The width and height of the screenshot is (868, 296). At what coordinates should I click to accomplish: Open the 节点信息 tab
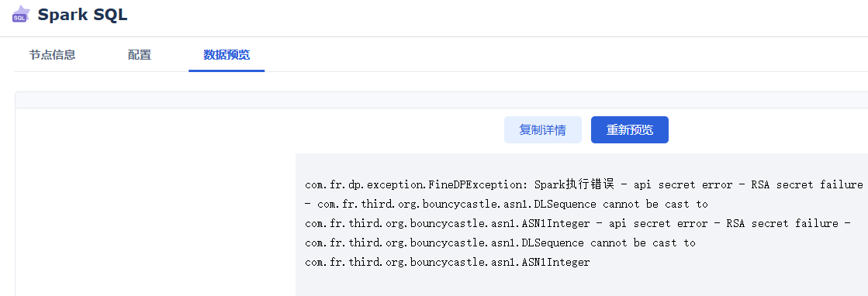(x=52, y=55)
